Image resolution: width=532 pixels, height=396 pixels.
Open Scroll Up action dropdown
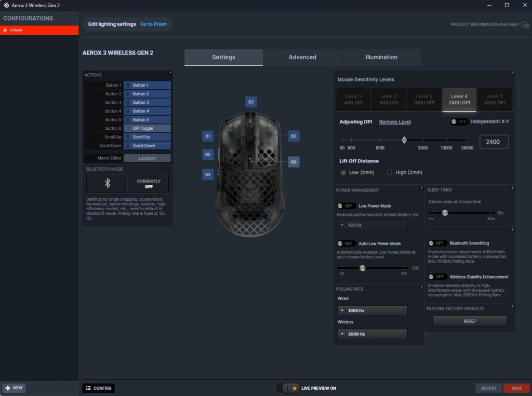point(147,137)
